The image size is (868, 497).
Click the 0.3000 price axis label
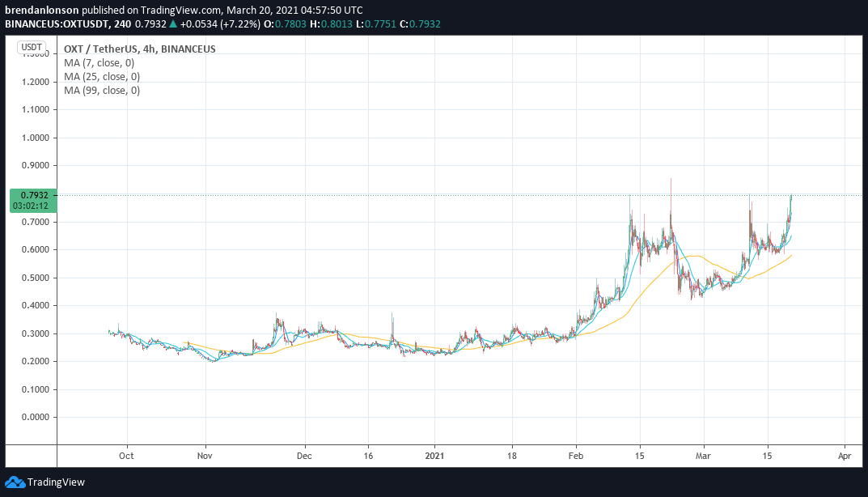tap(36, 333)
